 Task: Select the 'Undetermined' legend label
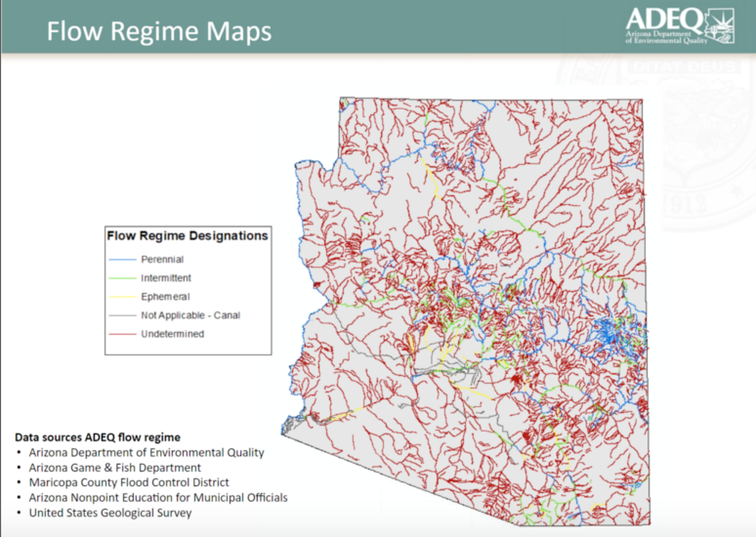(172, 334)
